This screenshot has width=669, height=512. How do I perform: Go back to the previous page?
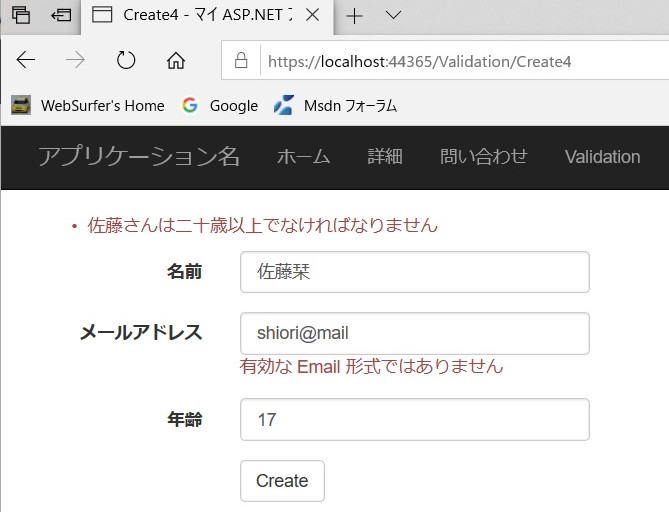[x=26, y=60]
